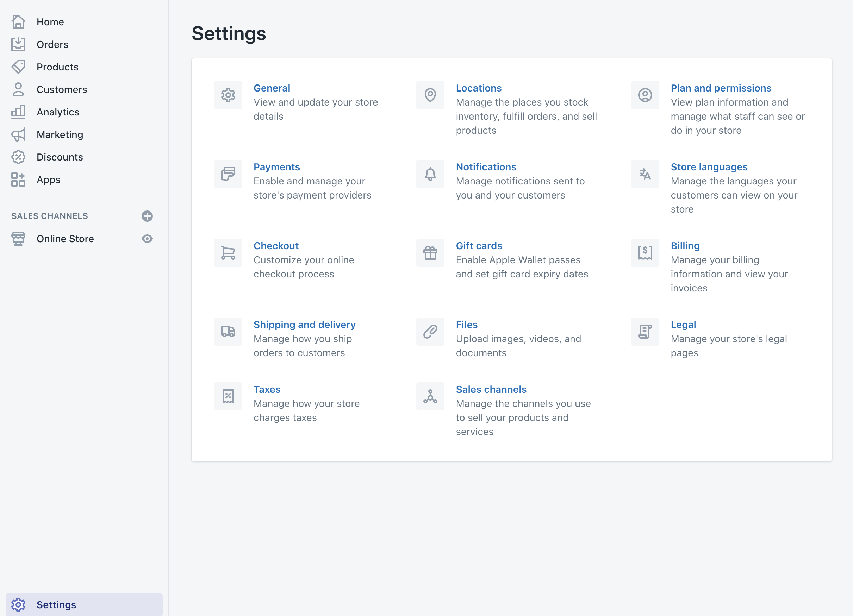Add a sales channel with plus button
Image resolution: width=853 pixels, height=616 pixels.
pos(147,216)
